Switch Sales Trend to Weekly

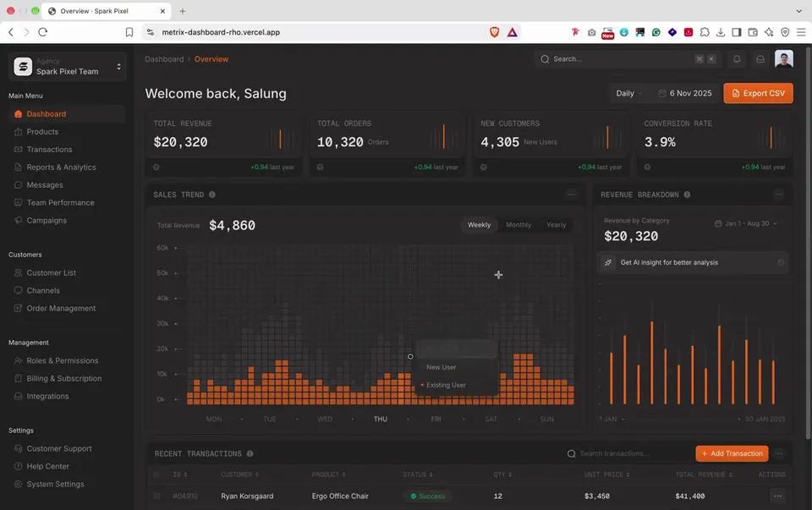tap(479, 225)
